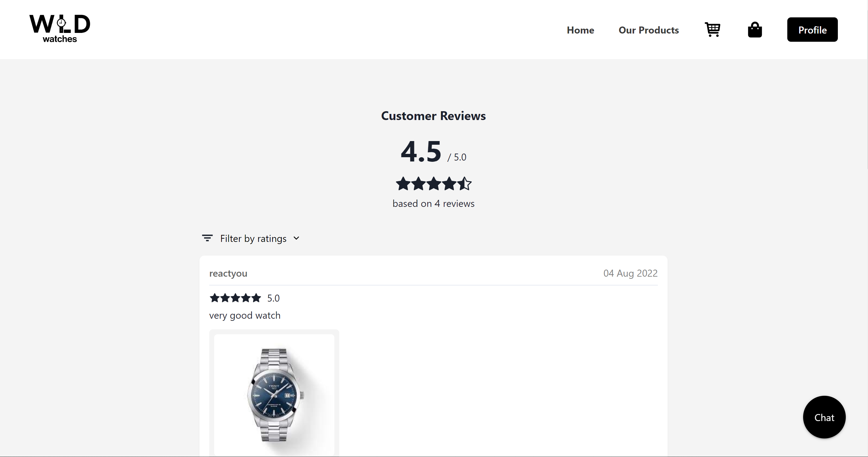
Task: Open the Our Products menu item
Action: [x=649, y=30]
